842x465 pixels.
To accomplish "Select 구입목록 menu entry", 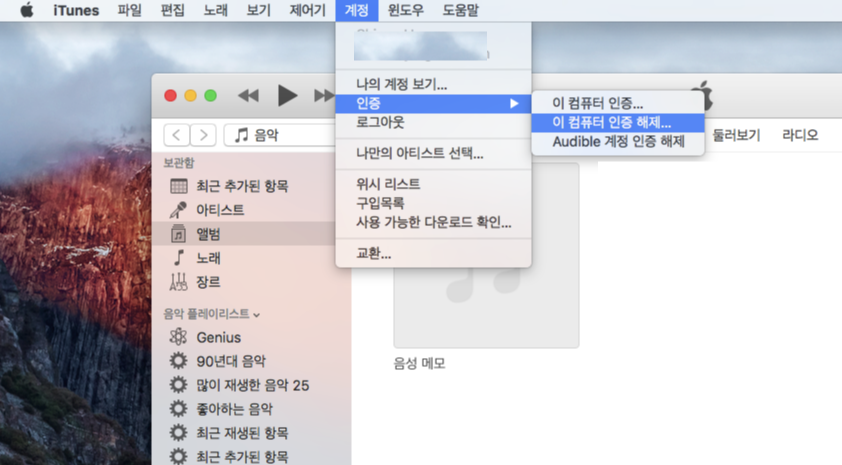I will [x=433, y=203].
